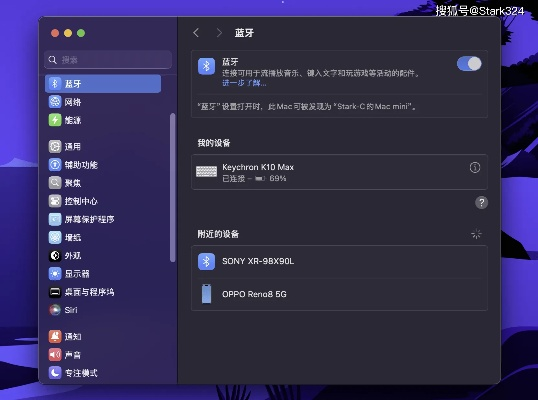Open Control Center (控制中心) settings
This screenshot has height=400, width=538.
(103, 201)
